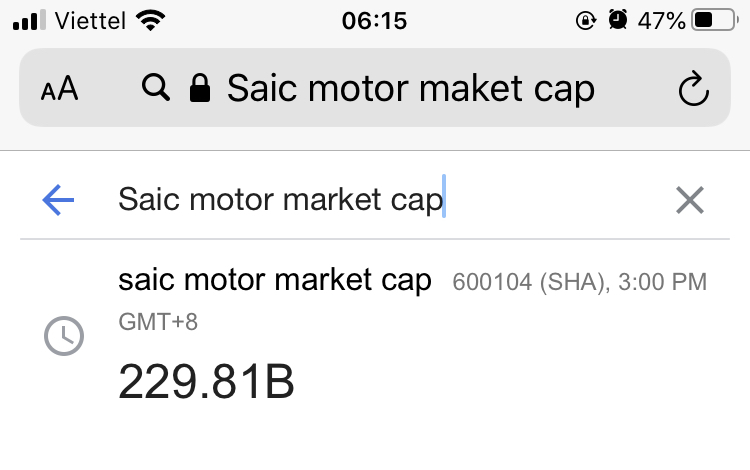This screenshot has width=750, height=470.
Task: Tap the 06:15 clock in status bar
Action: pyautogui.click(x=375, y=21)
